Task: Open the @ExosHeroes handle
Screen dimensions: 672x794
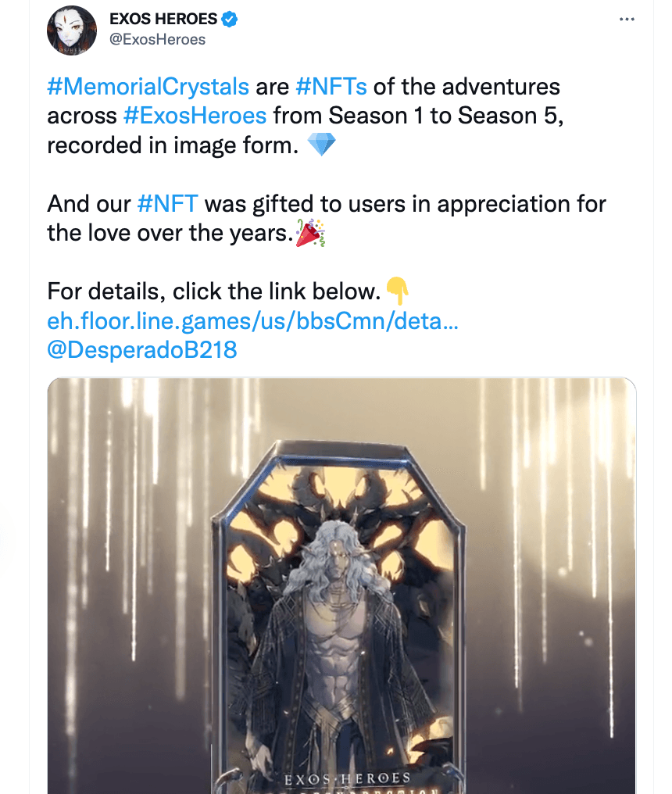Action: pyautogui.click(x=158, y=40)
